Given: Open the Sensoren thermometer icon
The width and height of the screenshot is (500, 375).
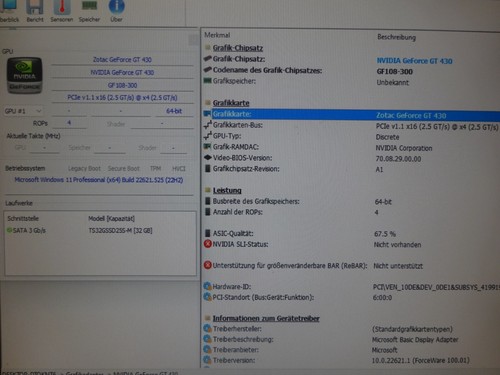Looking at the screenshot, I should pos(62,11).
